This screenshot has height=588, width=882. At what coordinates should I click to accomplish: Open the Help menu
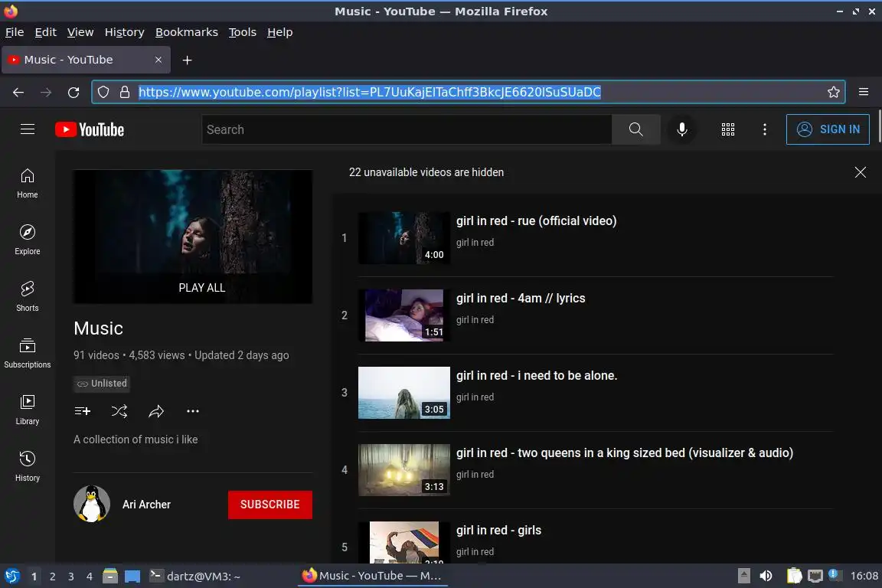[x=279, y=32]
